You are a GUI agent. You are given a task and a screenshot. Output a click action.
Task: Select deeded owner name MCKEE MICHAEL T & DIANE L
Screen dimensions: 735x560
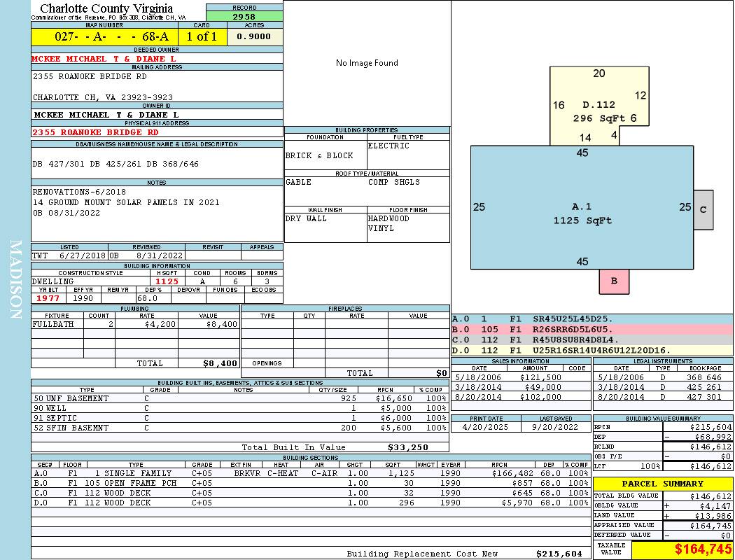[x=103, y=59]
